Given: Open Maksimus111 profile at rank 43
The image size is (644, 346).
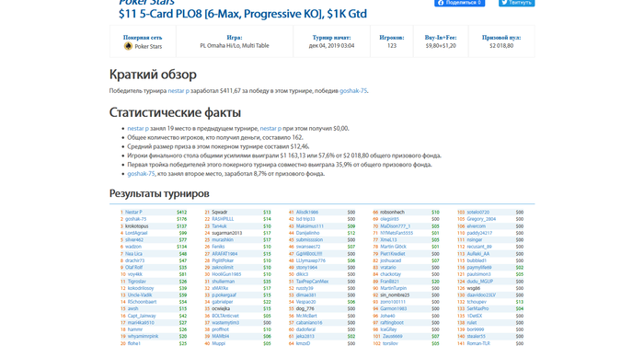Looking at the screenshot, I should click(310, 226).
